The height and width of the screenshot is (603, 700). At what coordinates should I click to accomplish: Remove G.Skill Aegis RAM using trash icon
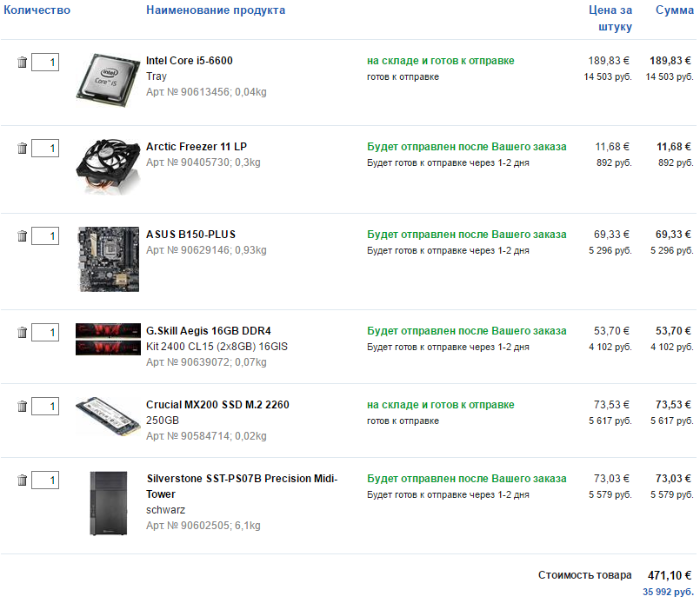[22, 332]
